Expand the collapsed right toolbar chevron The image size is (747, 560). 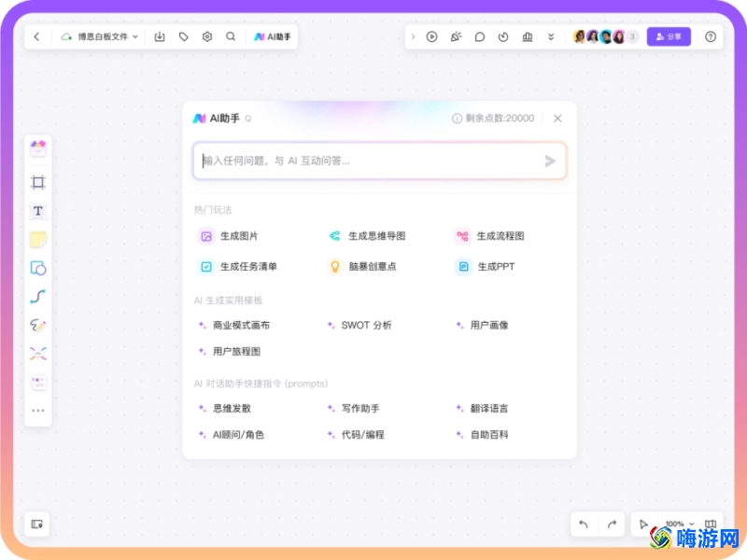coord(413,36)
